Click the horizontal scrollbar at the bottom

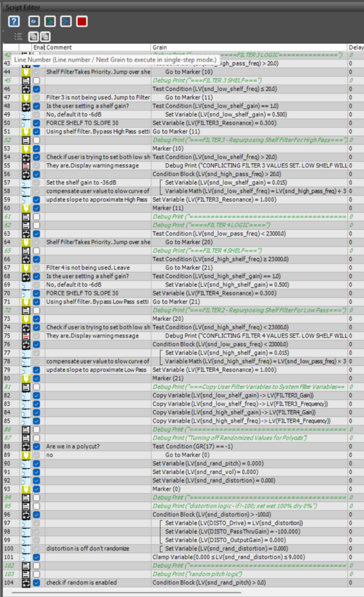pyautogui.click(x=126, y=592)
